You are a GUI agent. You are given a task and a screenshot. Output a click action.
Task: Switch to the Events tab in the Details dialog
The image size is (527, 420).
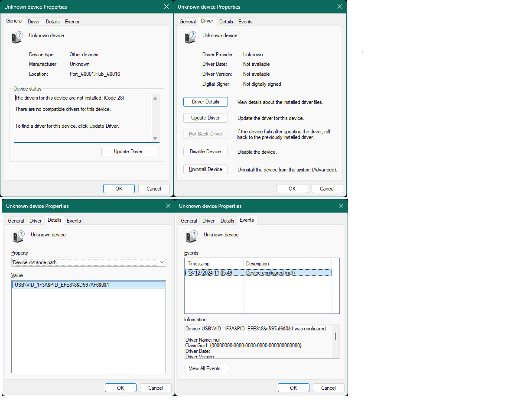point(74,220)
